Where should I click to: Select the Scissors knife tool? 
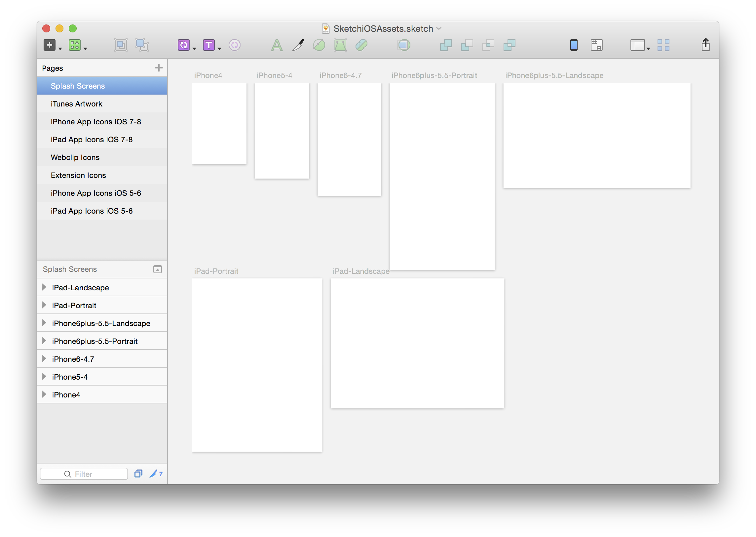pos(298,45)
